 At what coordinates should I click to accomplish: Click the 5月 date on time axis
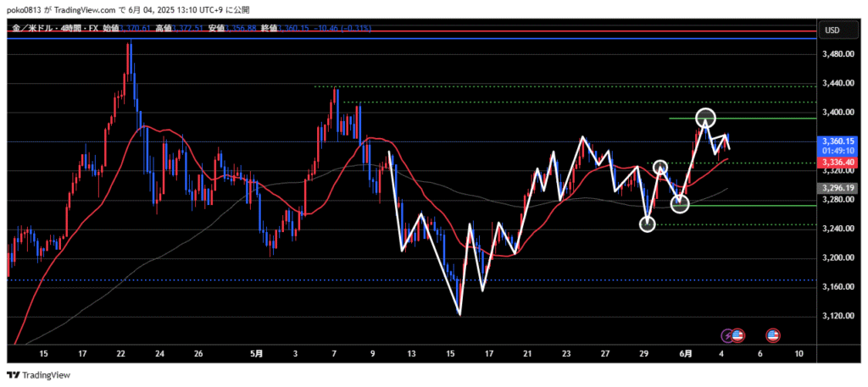[257, 354]
